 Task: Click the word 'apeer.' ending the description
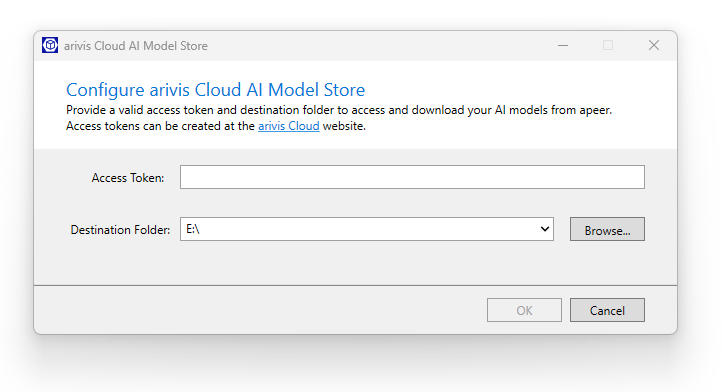point(597,111)
